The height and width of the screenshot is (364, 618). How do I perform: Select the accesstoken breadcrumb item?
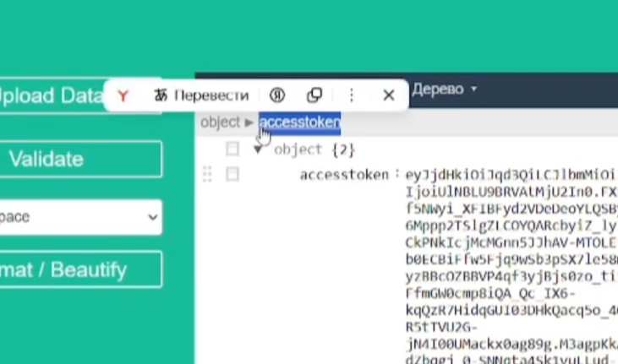coord(299,122)
